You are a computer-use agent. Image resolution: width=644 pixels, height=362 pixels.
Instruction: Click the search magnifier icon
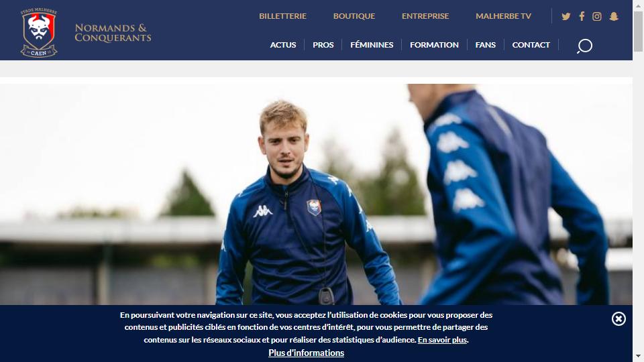(x=584, y=46)
